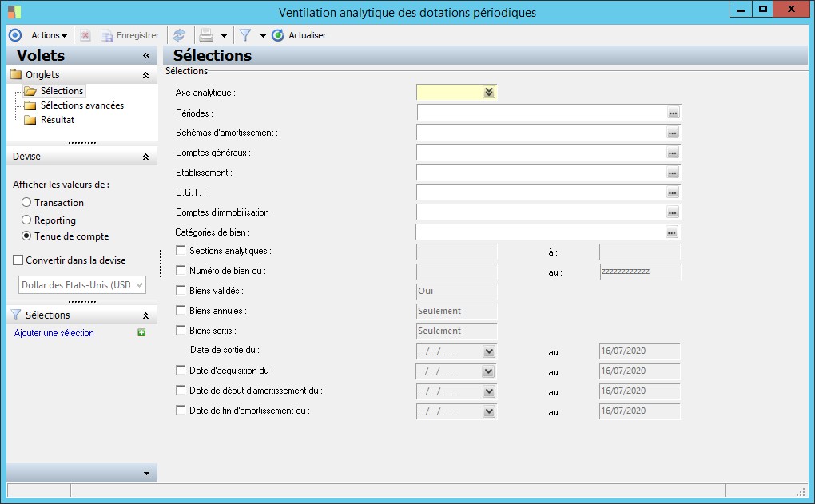Open the Actions menu

coord(49,35)
